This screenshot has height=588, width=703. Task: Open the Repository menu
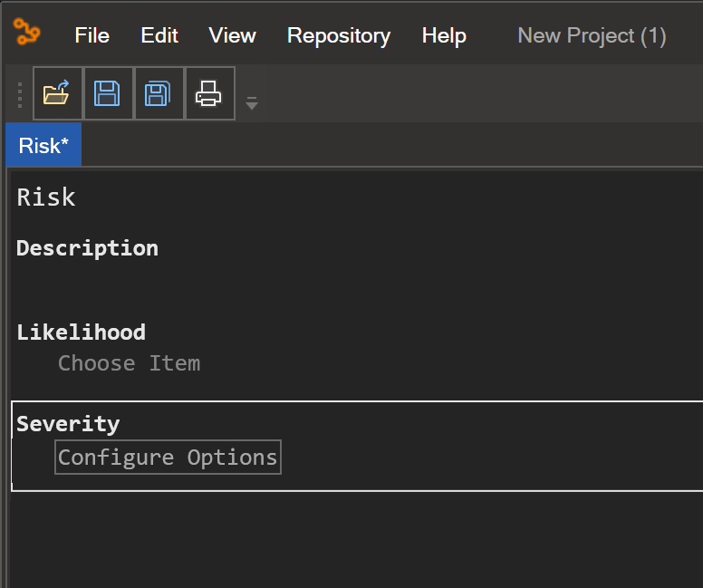coord(339,35)
